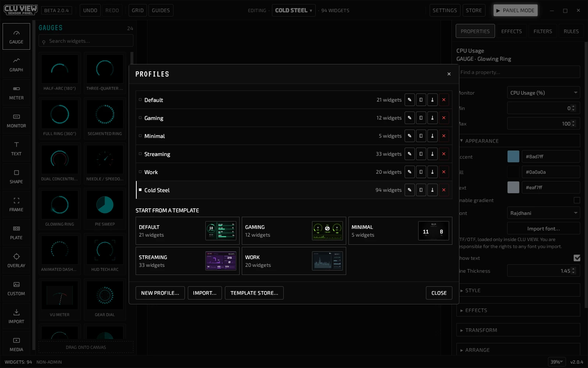Delete the Cold Steel profile
This screenshot has height=368, width=588.
pyautogui.click(x=444, y=190)
